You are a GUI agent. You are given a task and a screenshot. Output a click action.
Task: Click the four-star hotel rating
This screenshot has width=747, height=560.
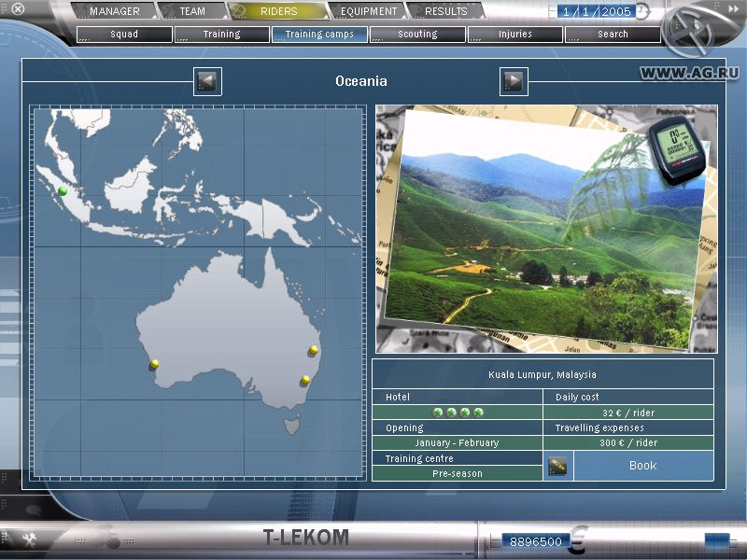(458, 413)
